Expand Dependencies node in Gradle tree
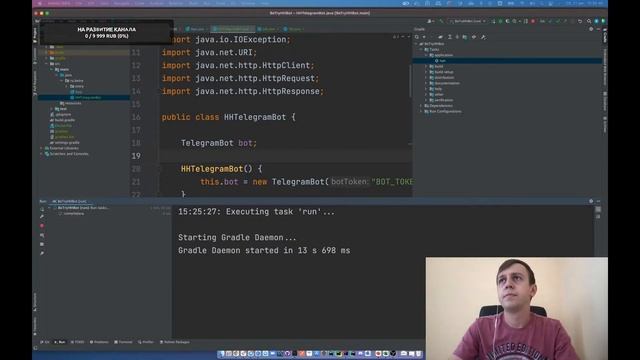Image resolution: width=640 pixels, height=360 pixels. tap(422, 106)
